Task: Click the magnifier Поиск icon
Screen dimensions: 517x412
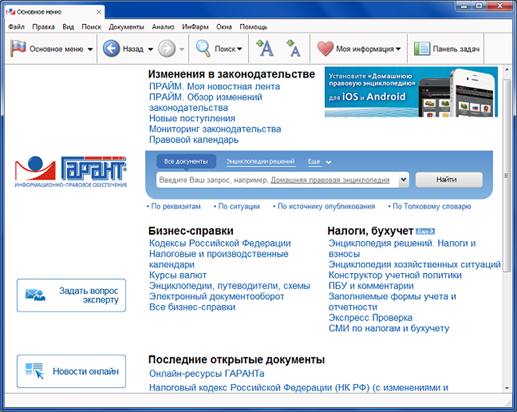Action: click(203, 49)
